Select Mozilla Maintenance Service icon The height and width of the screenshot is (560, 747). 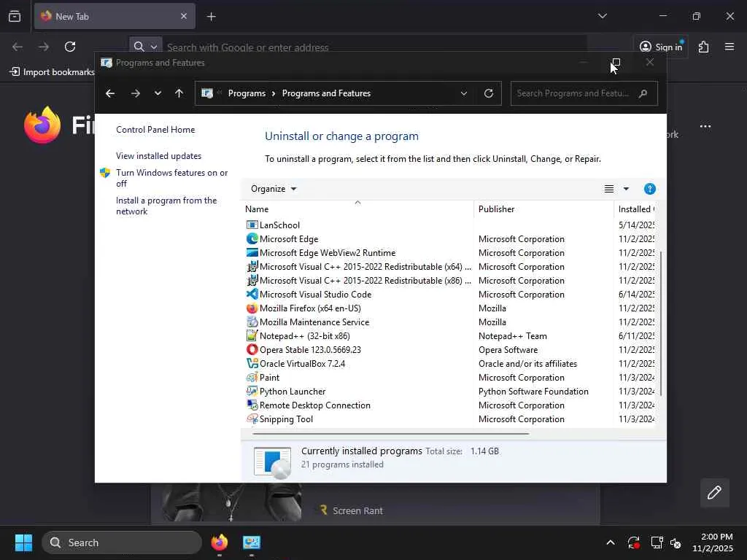pos(252,322)
